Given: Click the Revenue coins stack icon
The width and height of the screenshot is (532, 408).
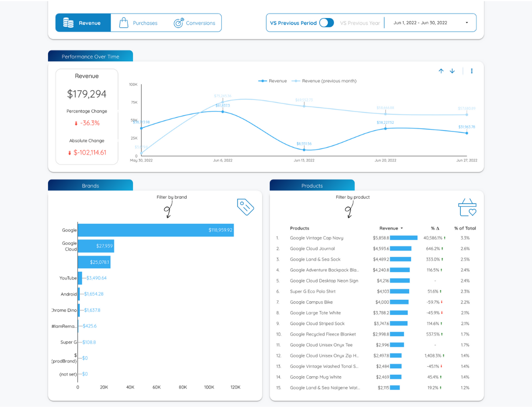Looking at the screenshot, I should 68,23.
